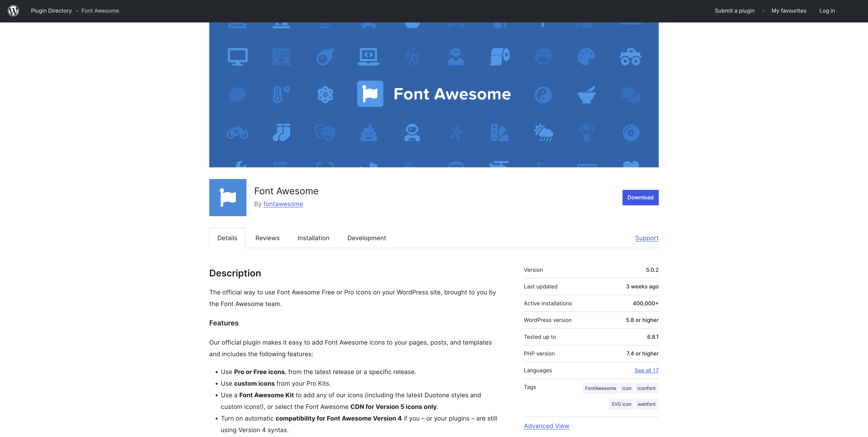
Task: Open the Reviews tab
Action: (267, 238)
